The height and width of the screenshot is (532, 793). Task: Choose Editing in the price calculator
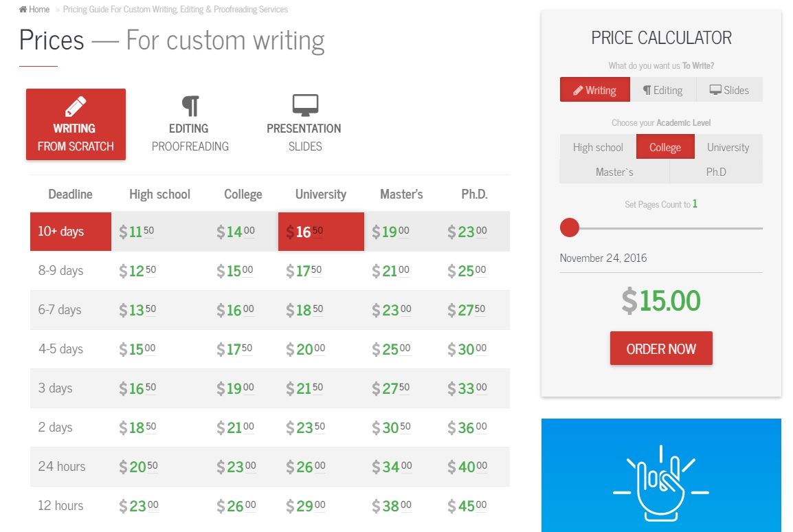pyautogui.click(x=663, y=90)
